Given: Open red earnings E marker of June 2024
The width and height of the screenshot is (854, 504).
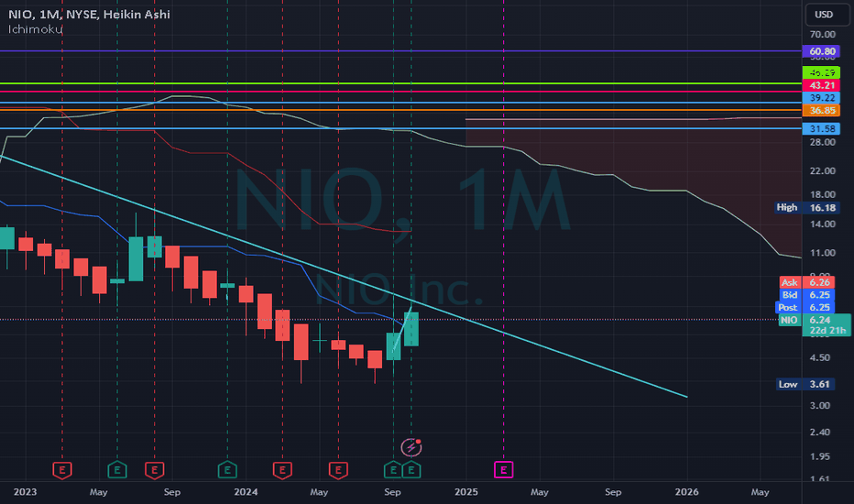Looking at the screenshot, I should (x=338, y=470).
